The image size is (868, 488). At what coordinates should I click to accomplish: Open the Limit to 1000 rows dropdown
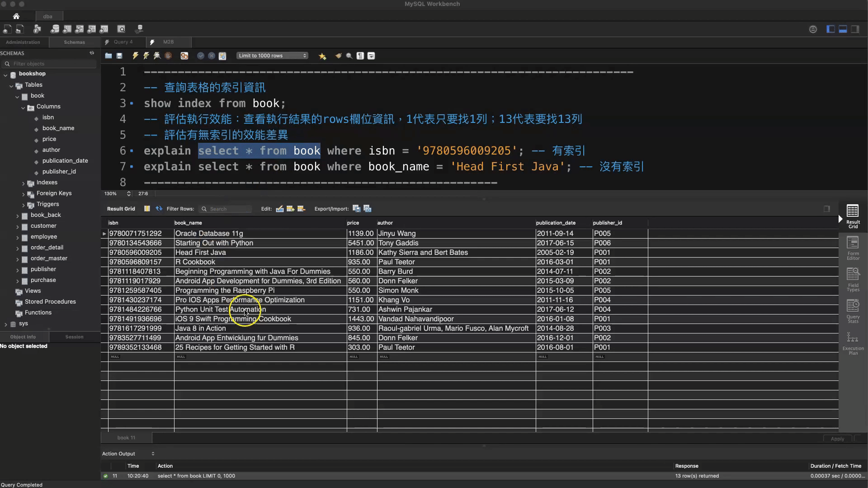[x=272, y=56]
